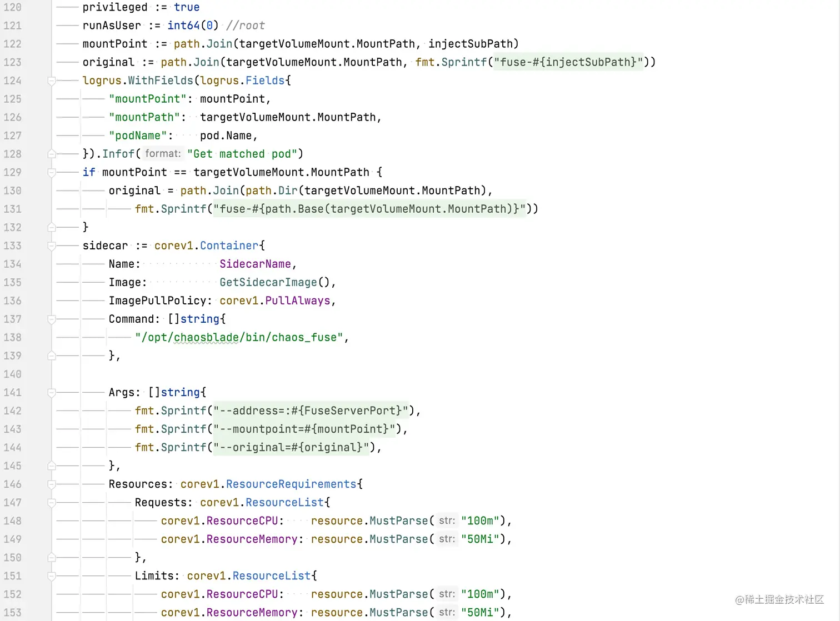
Task: Click "ResourceCPU" on line 148
Action: tap(242, 520)
